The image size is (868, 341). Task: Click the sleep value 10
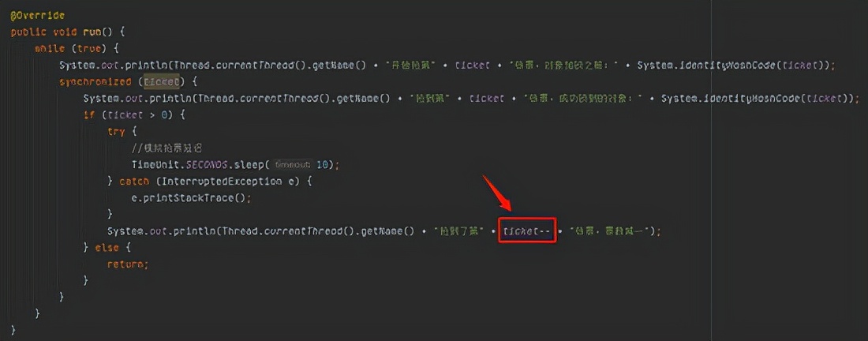click(322, 165)
